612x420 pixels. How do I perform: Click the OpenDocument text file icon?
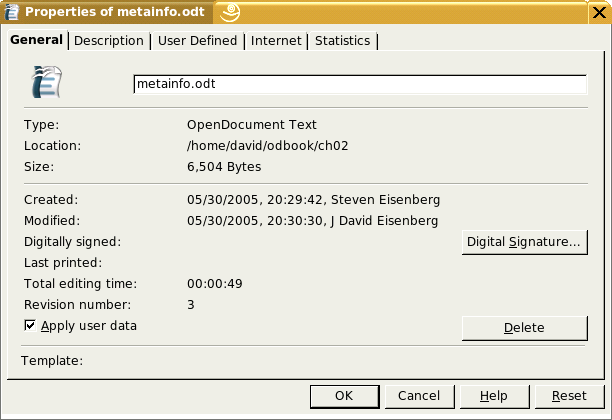pyautogui.click(x=46, y=82)
